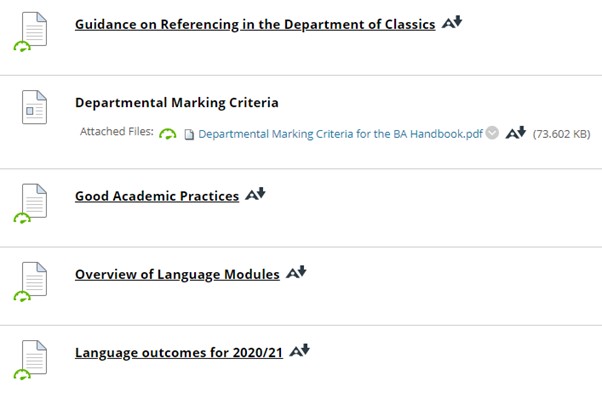Click Ally accessibility gauge under Guidance on Referencing icon
Image resolution: width=602 pixels, height=398 pixels.
22,46
